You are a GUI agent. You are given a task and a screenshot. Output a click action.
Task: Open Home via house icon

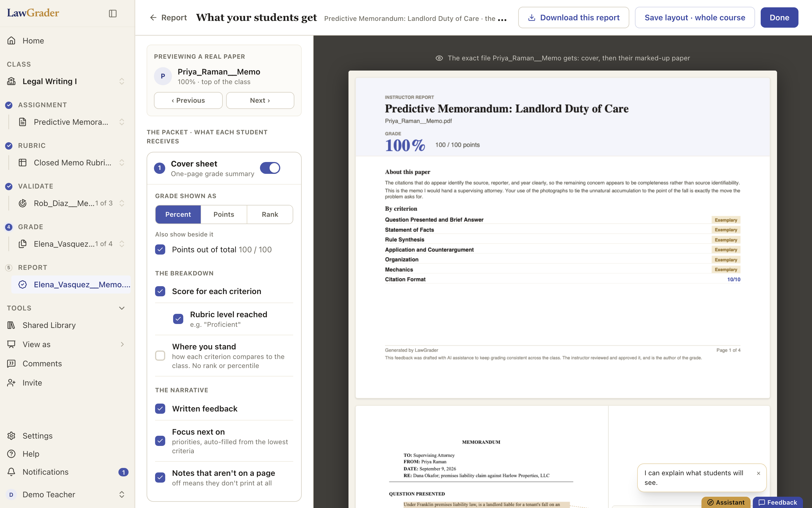[11, 41]
